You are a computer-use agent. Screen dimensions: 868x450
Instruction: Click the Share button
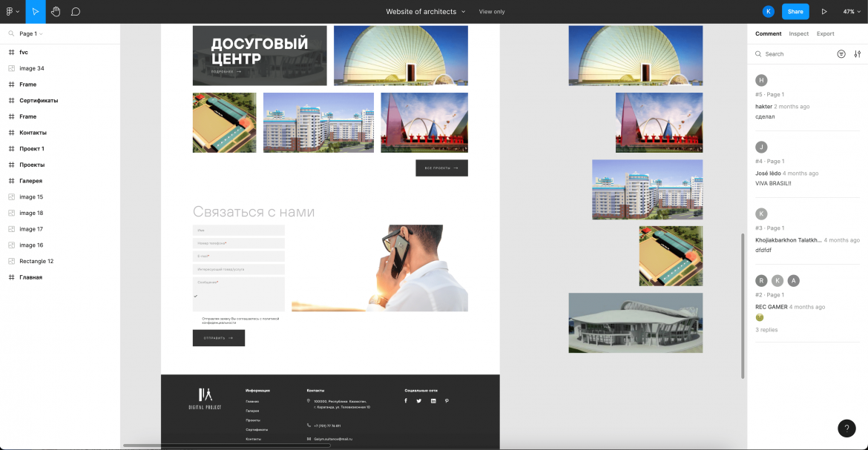pyautogui.click(x=795, y=11)
